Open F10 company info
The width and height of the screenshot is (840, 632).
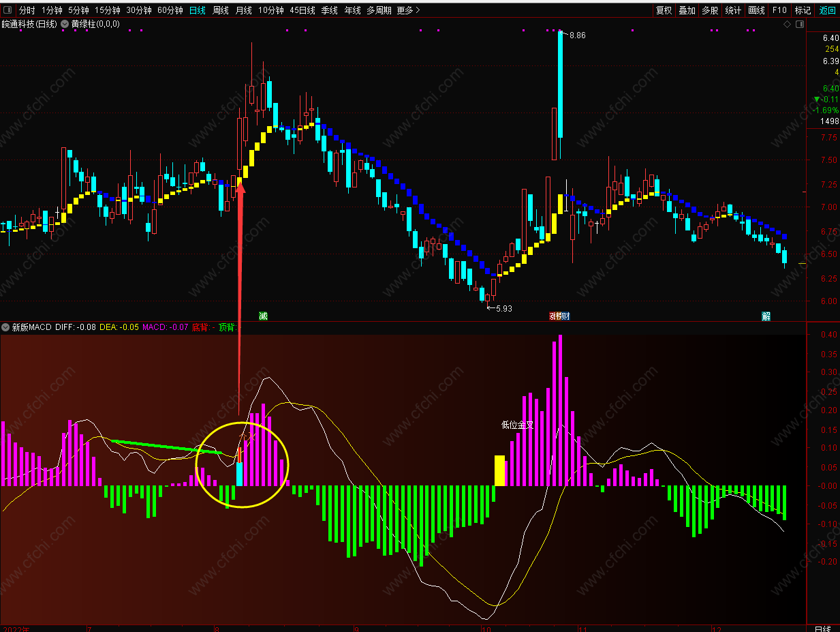point(780,10)
